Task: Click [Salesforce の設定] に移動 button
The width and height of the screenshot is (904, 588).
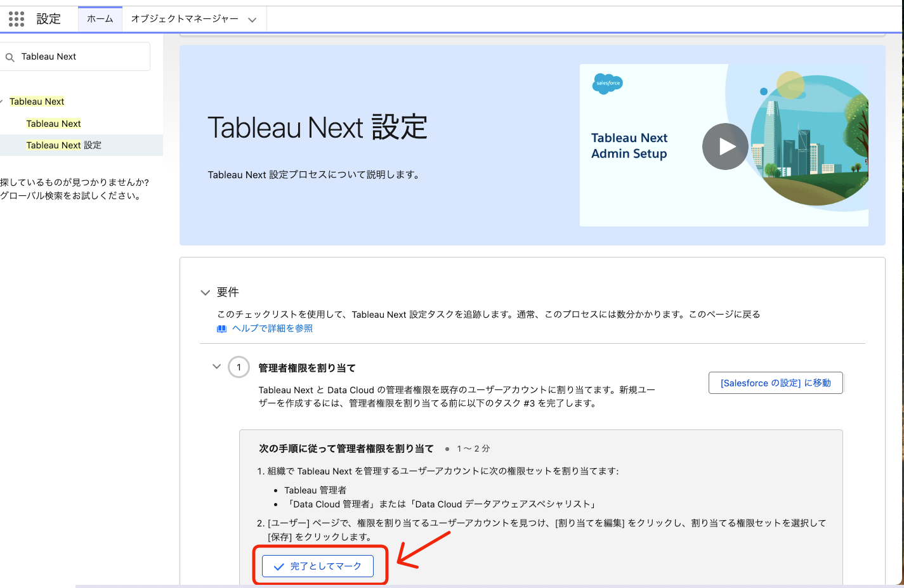Action: pos(775,382)
